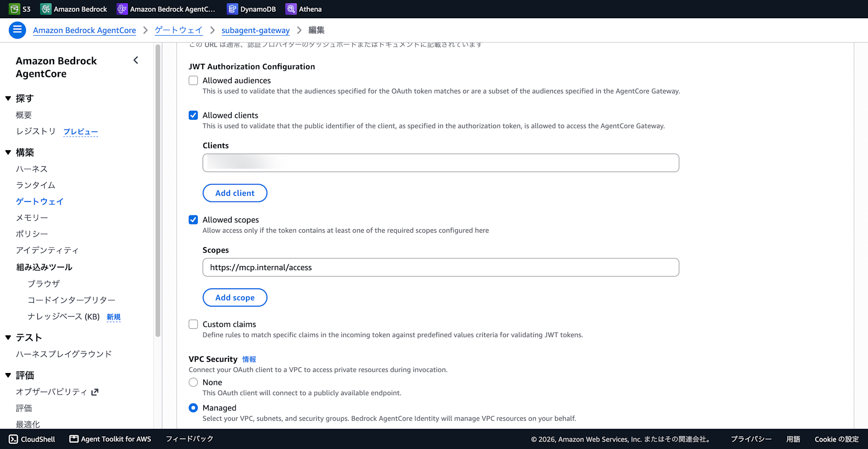
Task: Click the 組み込みツール heading in sidebar
Action: pyautogui.click(x=44, y=267)
